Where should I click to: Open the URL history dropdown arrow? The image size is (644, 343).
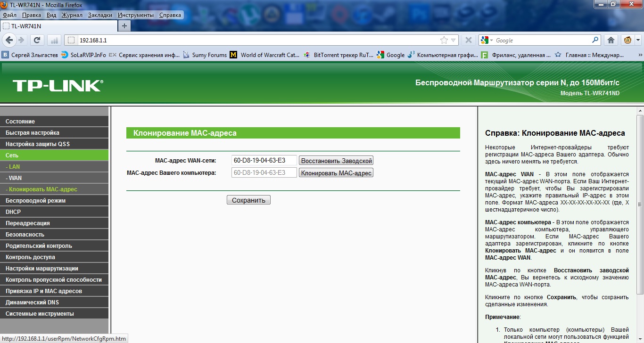tap(454, 41)
